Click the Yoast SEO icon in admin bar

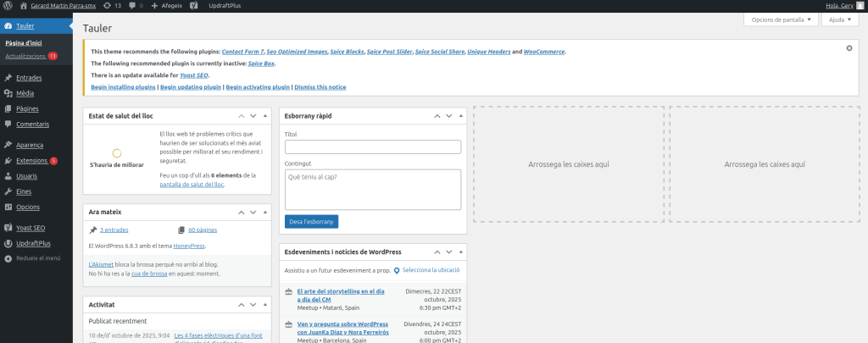[x=194, y=5]
